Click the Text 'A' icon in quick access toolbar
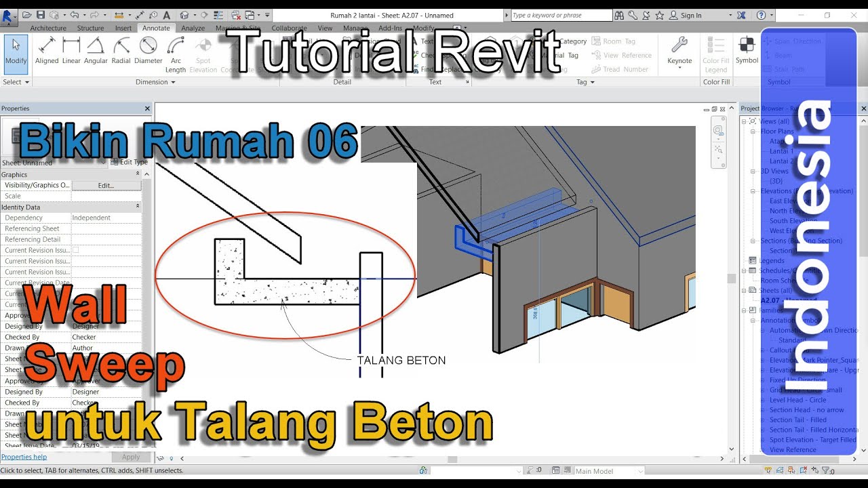This screenshot has height=488, width=868. (166, 15)
